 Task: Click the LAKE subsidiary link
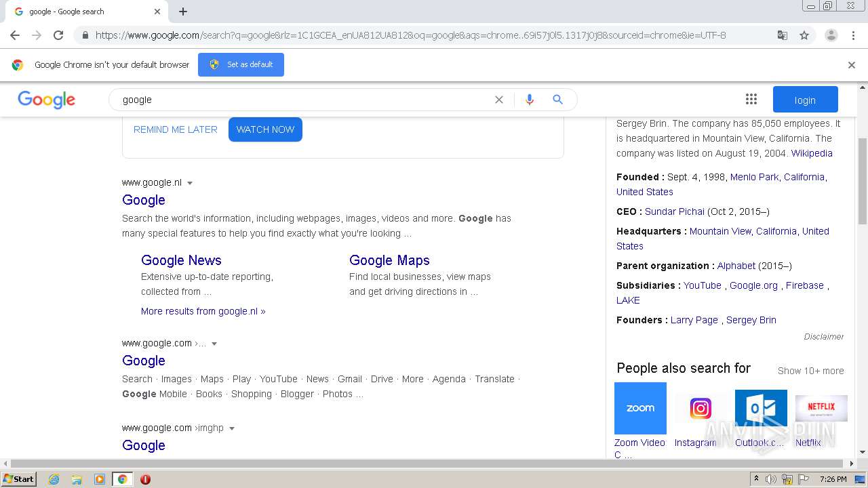[628, 300]
